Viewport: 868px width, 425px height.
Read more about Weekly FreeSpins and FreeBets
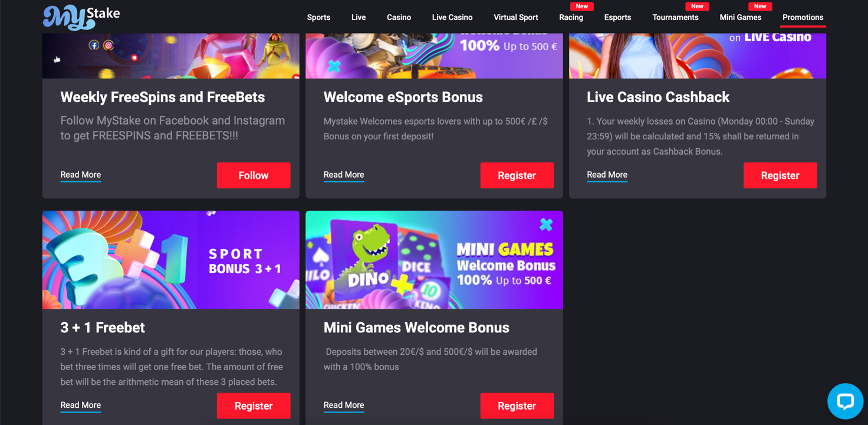(81, 175)
